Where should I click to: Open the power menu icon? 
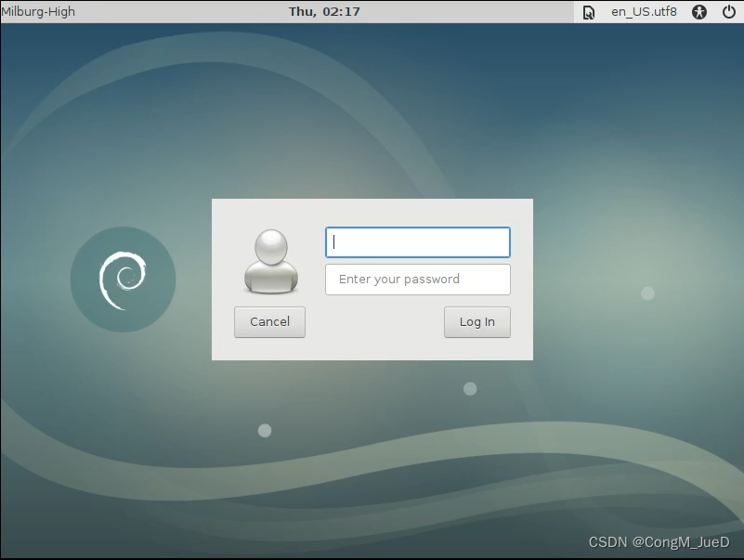click(x=729, y=12)
